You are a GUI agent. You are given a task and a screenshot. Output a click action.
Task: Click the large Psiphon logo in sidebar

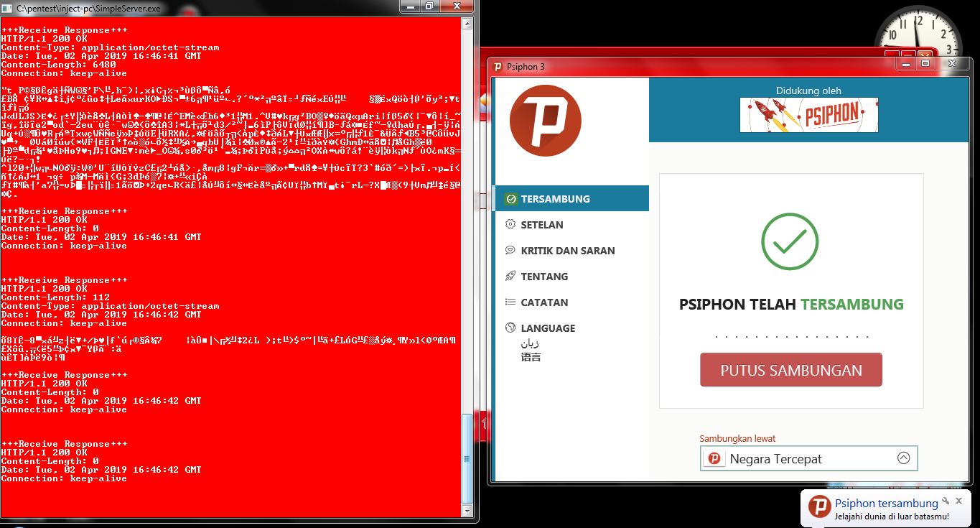click(546, 121)
